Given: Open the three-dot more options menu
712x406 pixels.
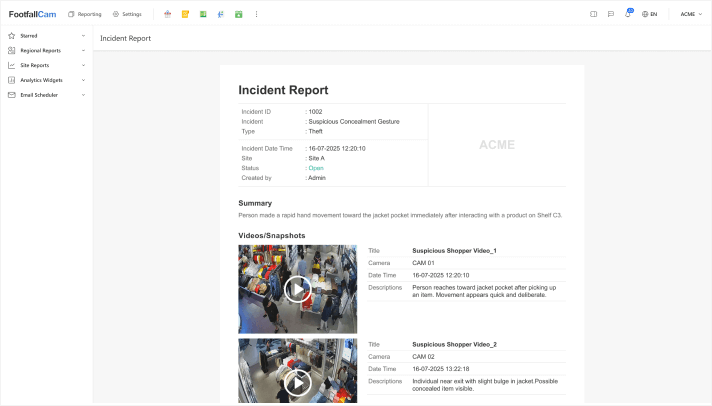Looking at the screenshot, I should pyautogui.click(x=256, y=14).
